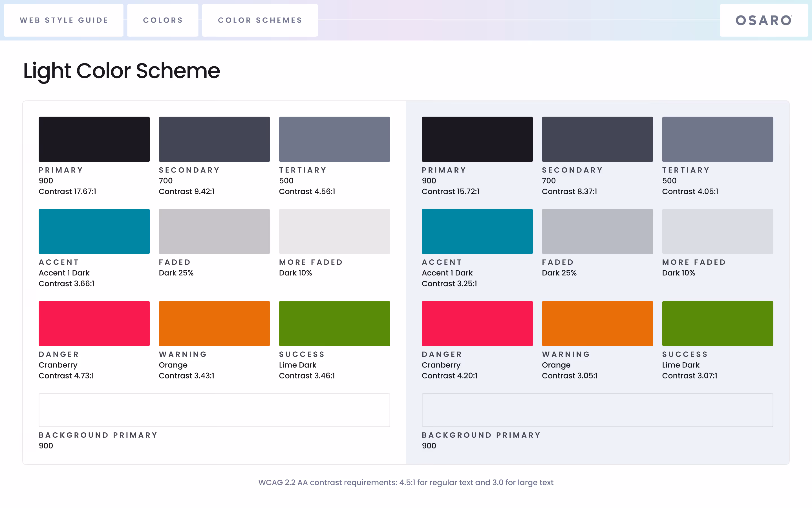The width and height of the screenshot is (812, 508).
Task: Click BACKGROUND PRIMARY label on lavender panel
Action: coord(481,435)
